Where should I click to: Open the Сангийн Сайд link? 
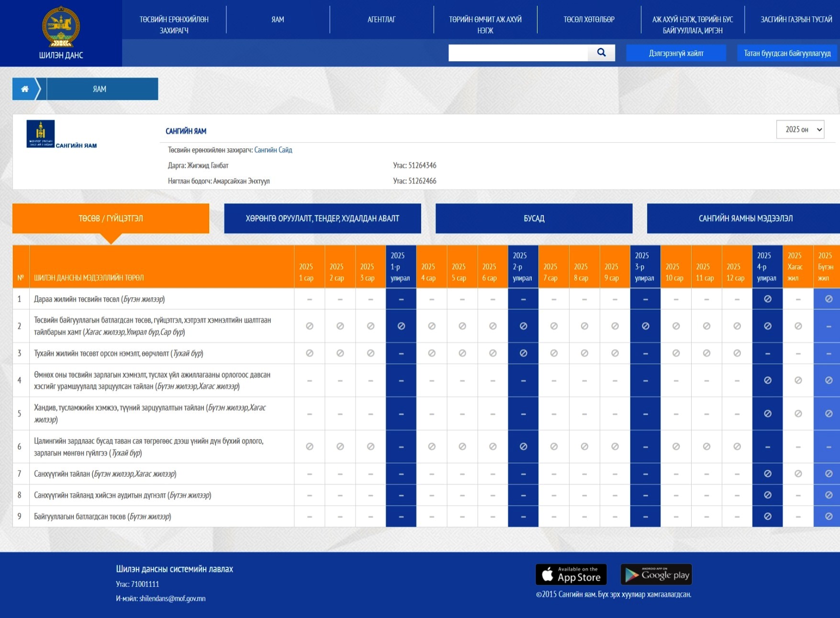pyautogui.click(x=273, y=150)
